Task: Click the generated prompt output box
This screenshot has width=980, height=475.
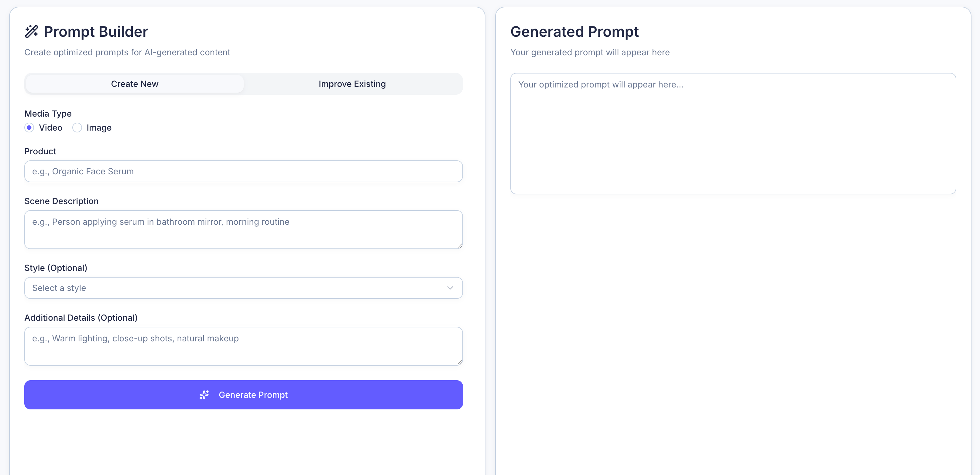Action: pos(733,133)
